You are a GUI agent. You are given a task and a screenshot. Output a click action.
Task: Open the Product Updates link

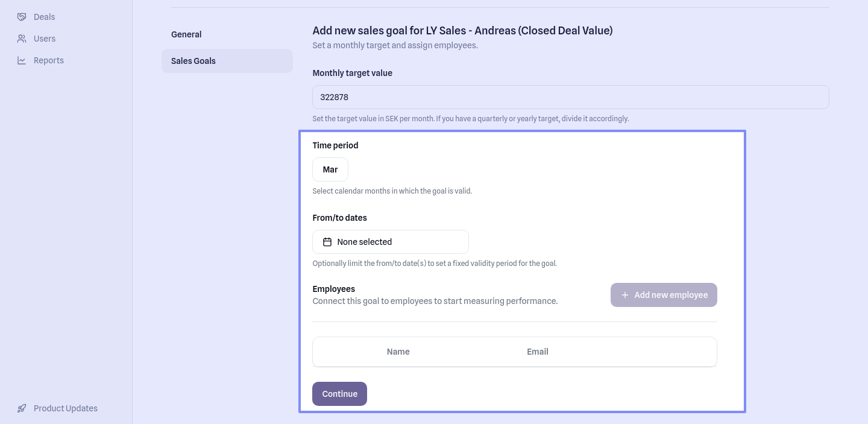66,408
